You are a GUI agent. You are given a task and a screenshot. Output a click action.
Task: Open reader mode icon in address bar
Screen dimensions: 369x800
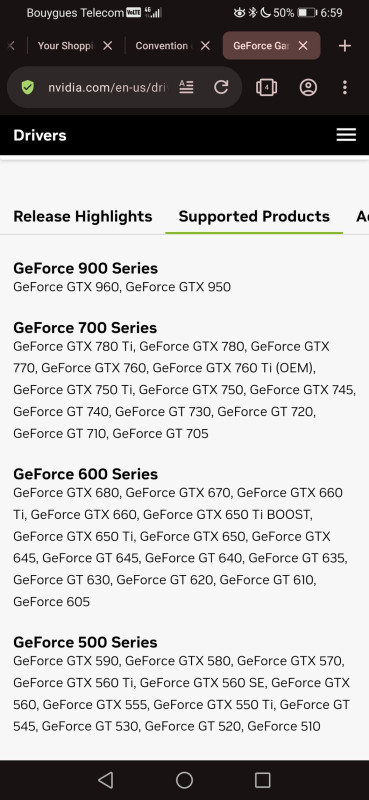pyautogui.click(x=186, y=87)
